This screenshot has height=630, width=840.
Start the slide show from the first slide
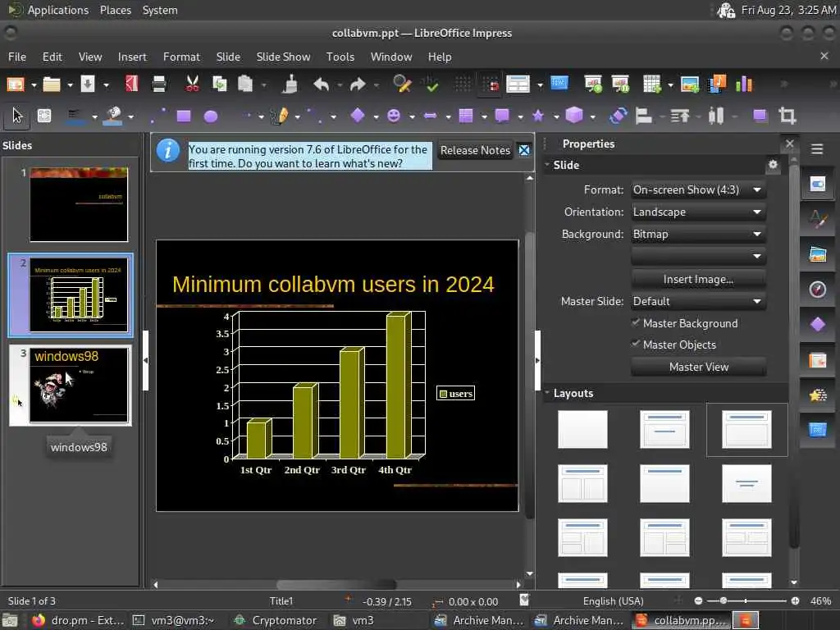pyautogui.click(x=593, y=84)
